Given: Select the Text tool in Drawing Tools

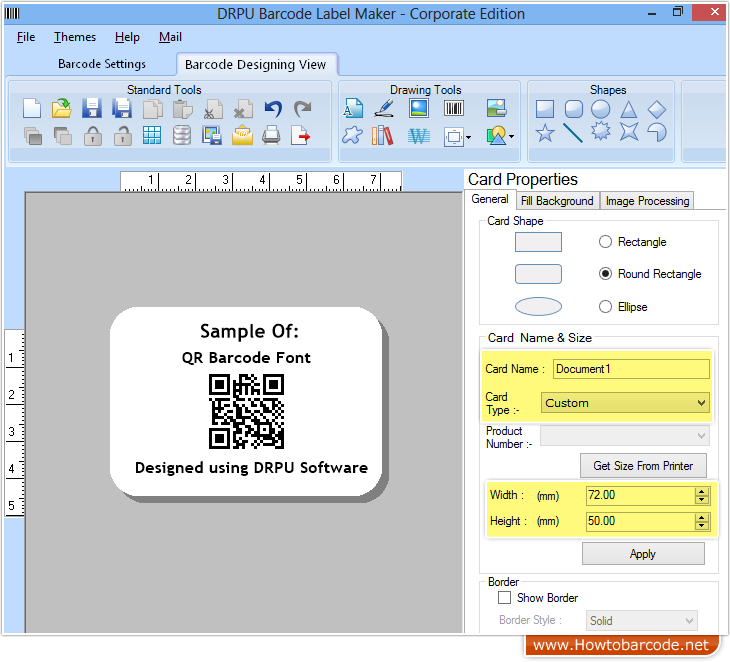Looking at the screenshot, I should pos(353,108).
